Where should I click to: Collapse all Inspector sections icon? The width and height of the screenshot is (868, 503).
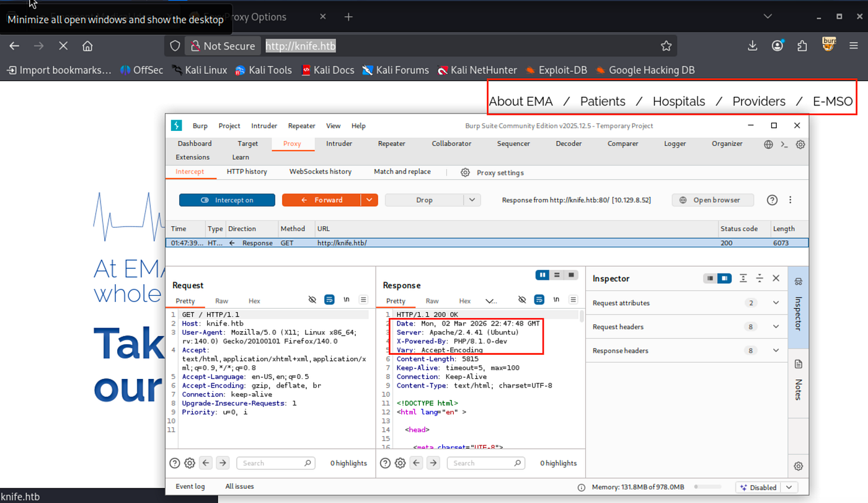point(759,278)
